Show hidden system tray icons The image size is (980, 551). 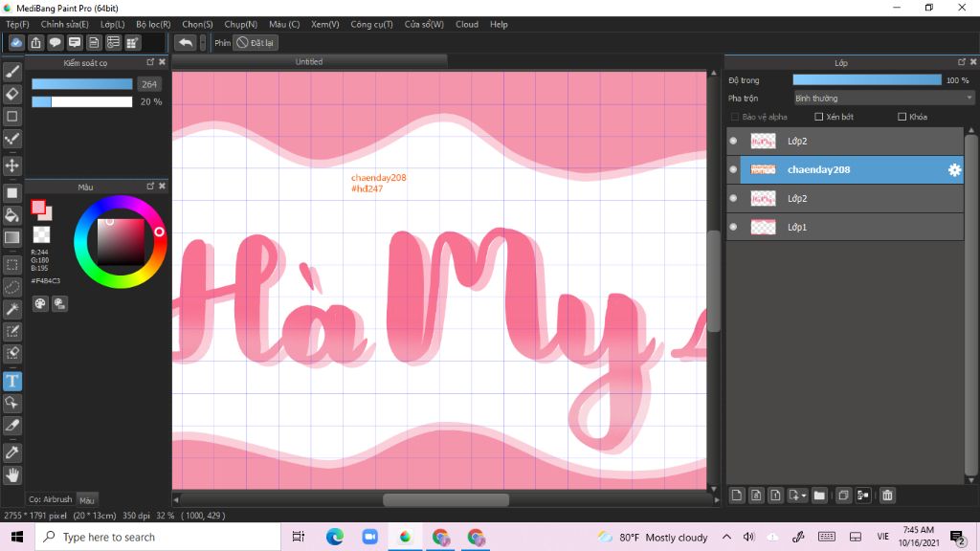click(x=726, y=537)
